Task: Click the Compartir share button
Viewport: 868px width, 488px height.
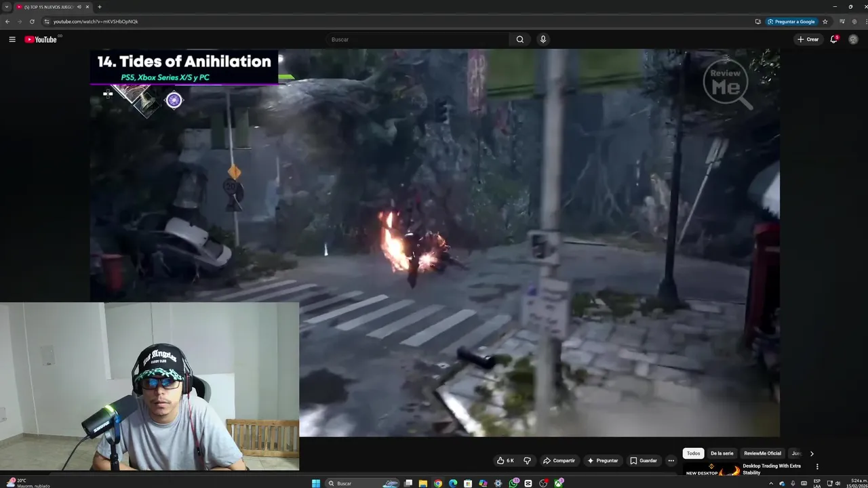Action: coord(559,461)
